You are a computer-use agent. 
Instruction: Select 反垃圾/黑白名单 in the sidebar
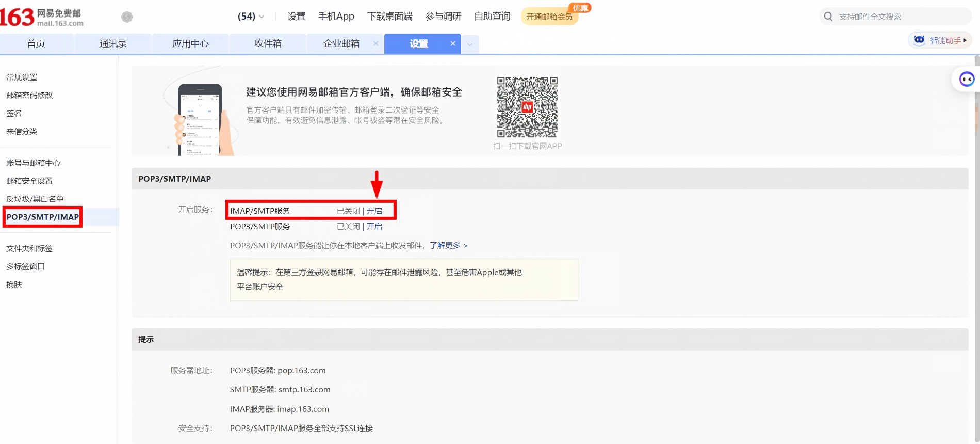35,199
